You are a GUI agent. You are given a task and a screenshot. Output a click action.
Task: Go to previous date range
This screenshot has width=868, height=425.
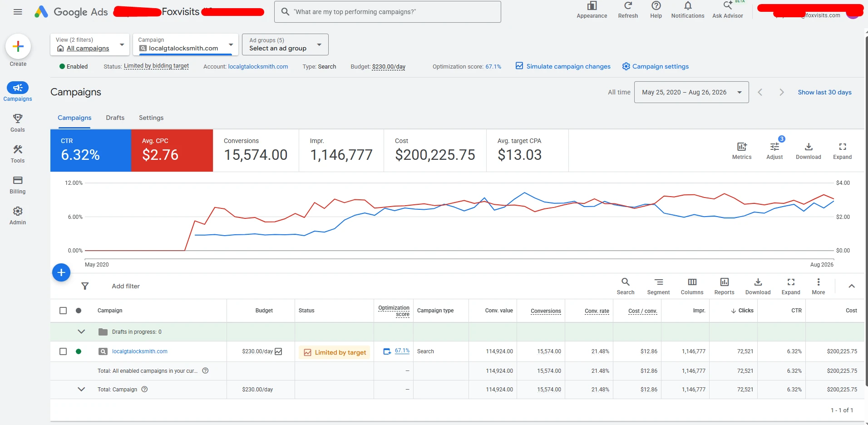click(760, 92)
